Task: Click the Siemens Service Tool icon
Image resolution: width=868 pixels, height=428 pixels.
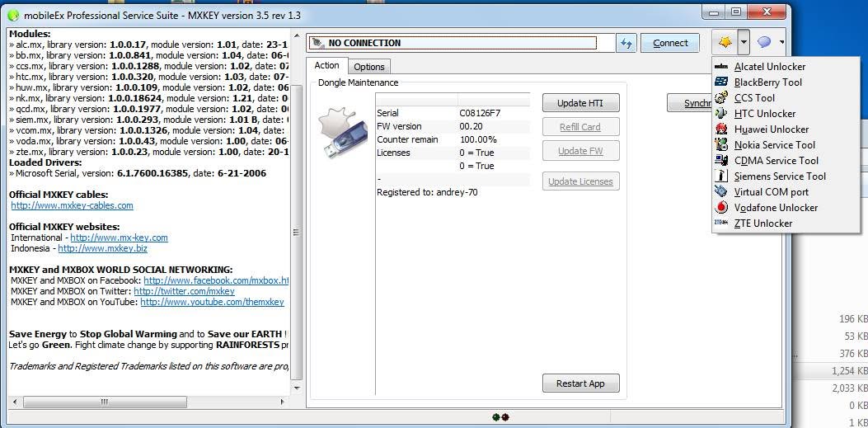Action: click(721, 176)
